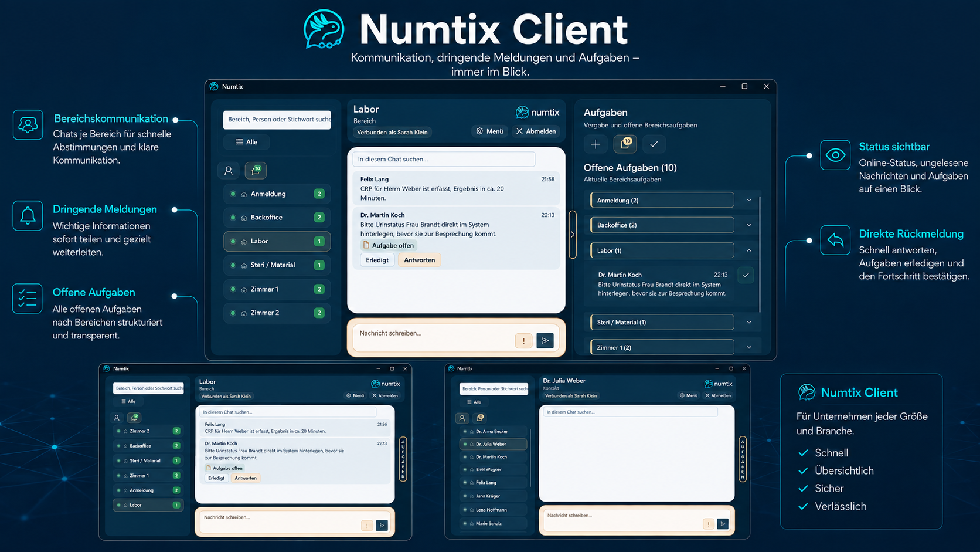This screenshot has width=980, height=552.
Task: Open the Menü in the large window
Action: [489, 131]
